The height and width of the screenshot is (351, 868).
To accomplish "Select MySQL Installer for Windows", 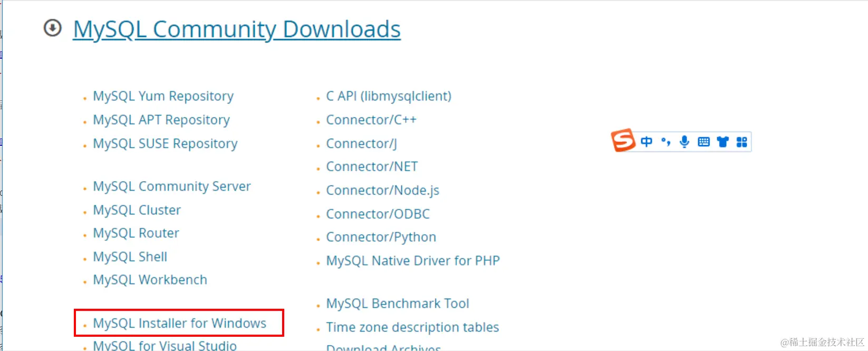I will [180, 323].
